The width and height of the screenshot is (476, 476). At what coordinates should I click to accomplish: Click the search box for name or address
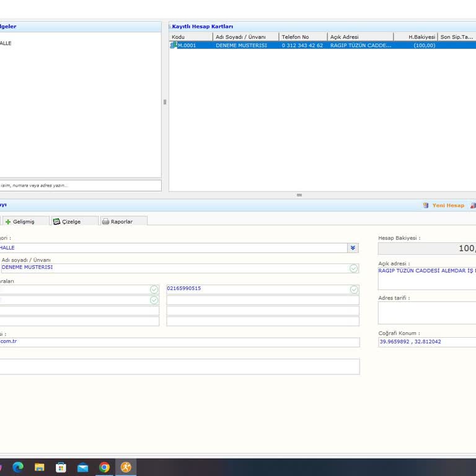[x=79, y=185]
